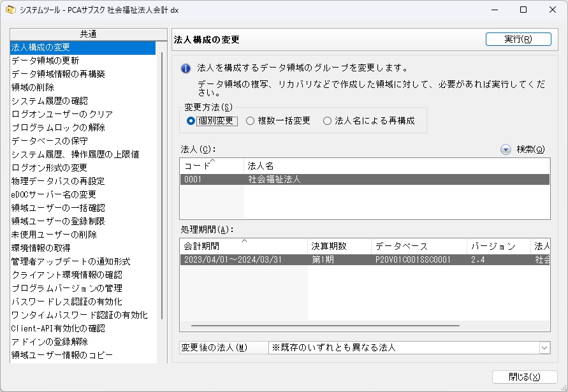568x392 pixels.
Task: Choose プログラムロックの解除 in the sidebar
Action: pos(58,127)
